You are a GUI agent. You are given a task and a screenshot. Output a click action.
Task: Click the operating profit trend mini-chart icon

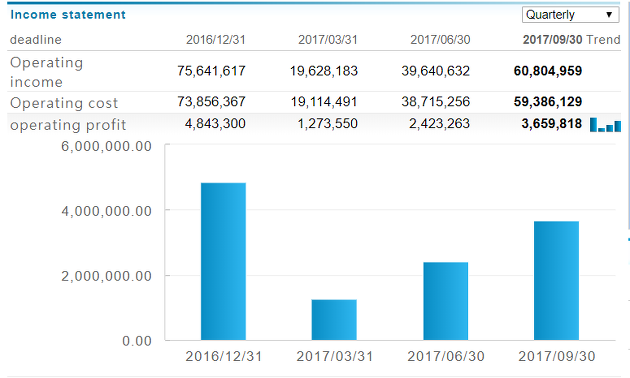click(605, 125)
